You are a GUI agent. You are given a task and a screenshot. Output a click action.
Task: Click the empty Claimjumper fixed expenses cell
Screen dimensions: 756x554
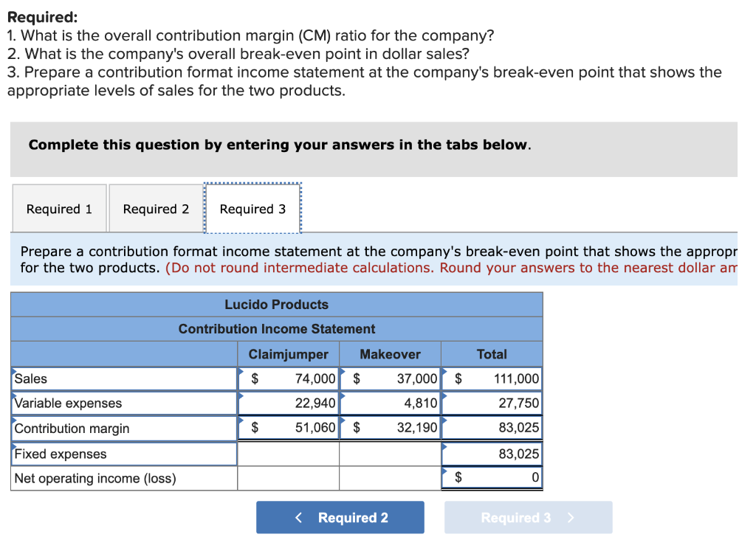coord(289,454)
